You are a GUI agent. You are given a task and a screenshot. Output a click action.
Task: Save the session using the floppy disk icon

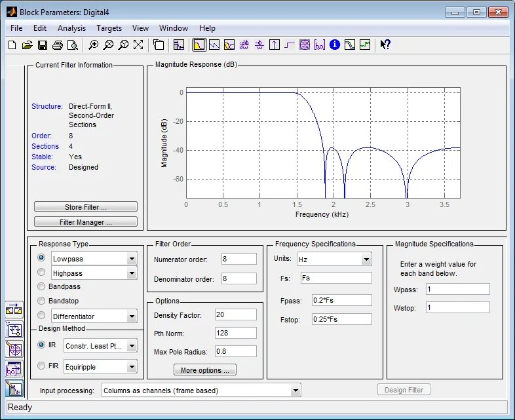pos(43,45)
